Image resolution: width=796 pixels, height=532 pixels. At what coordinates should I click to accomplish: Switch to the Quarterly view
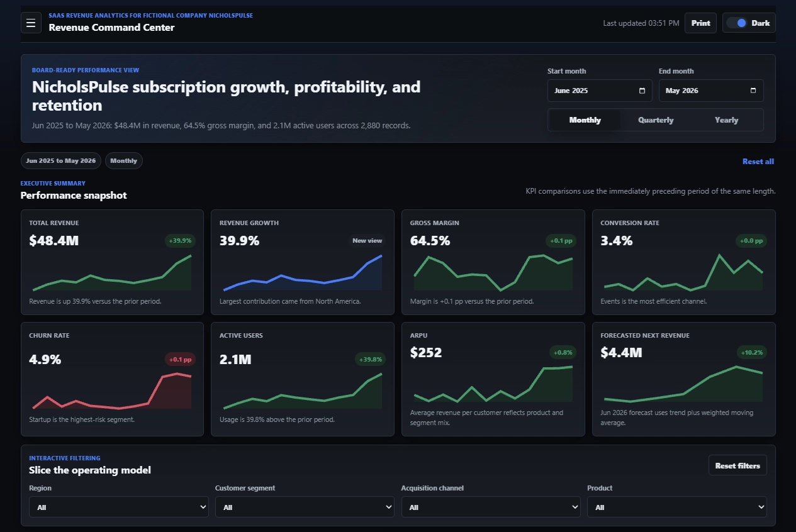tap(656, 120)
